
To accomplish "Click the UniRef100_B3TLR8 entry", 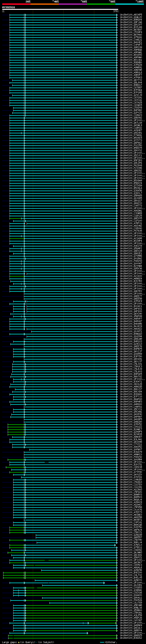I will point(131,27).
